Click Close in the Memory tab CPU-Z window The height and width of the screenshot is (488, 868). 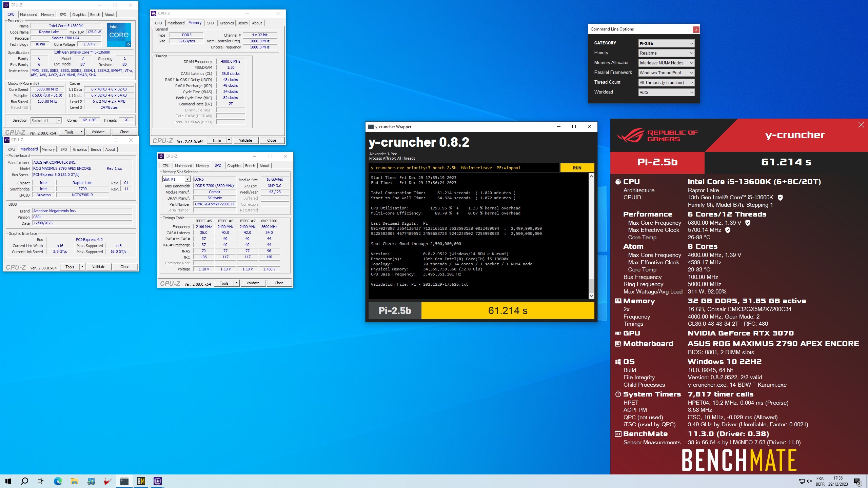[272, 140]
